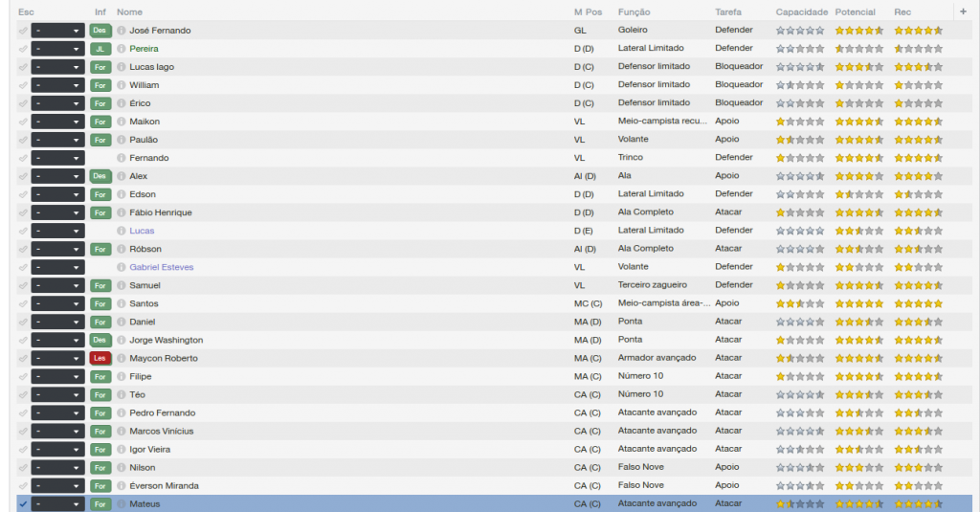Sort by the Potencial column header

tap(855, 11)
